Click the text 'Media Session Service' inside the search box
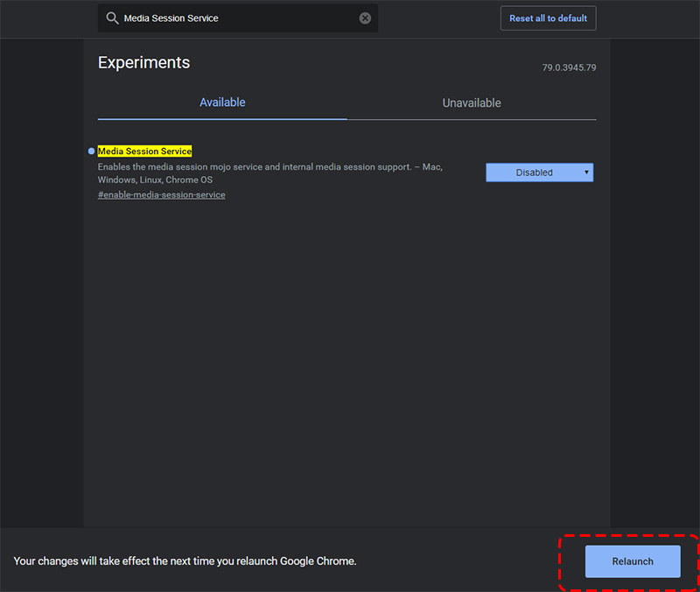Screen dimensions: 700x592 [171, 18]
